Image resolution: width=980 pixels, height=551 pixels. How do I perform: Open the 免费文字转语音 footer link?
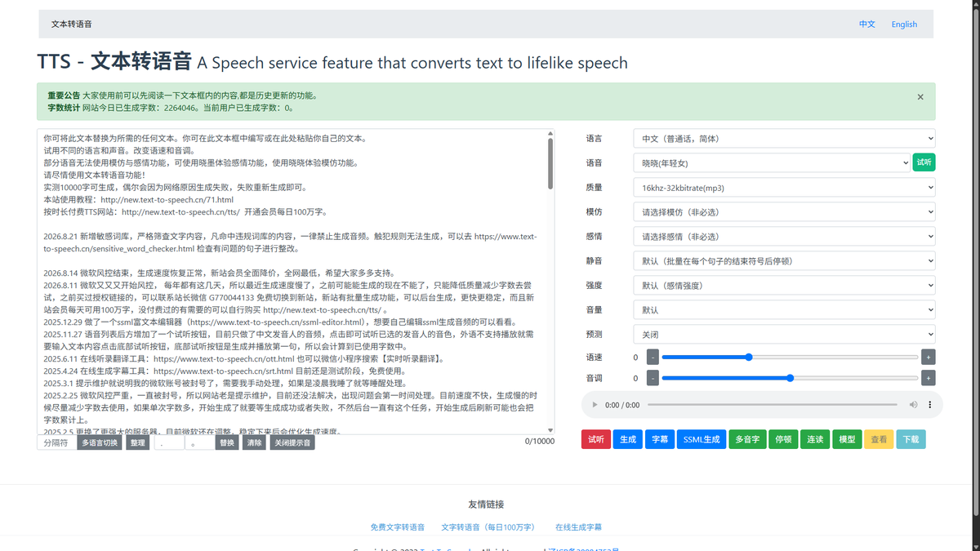pyautogui.click(x=398, y=527)
